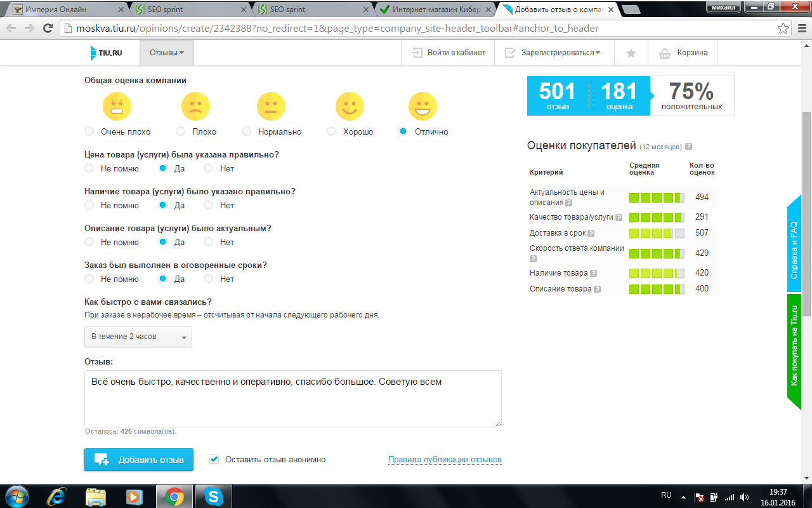Click the network signal icon in system tray

coord(729,497)
